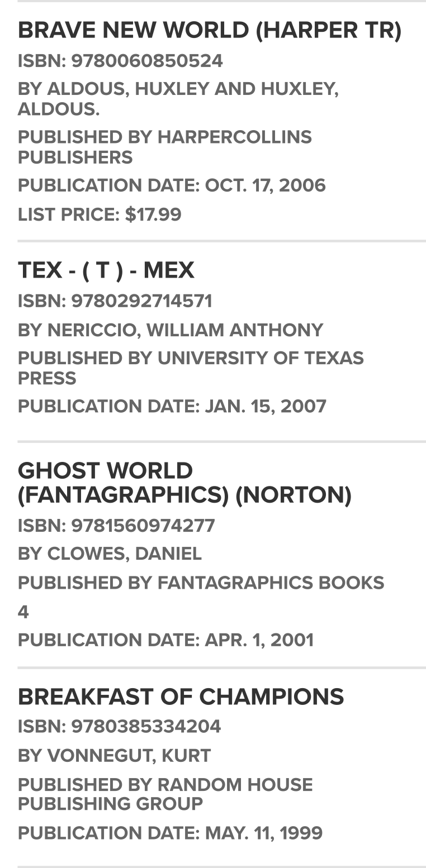Open the Breakfast of Champions title
Screen dimensions: 426x868
pos(181,697)
